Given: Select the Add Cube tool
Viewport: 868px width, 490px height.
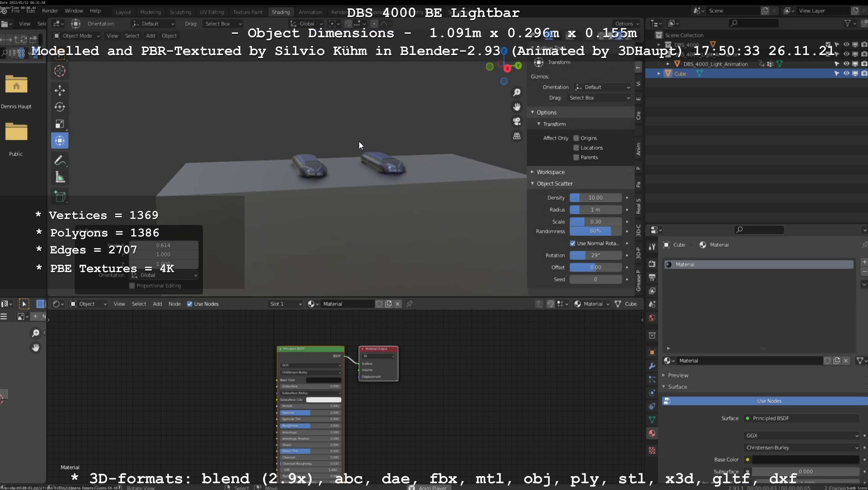Looking at the screenshot, I should 60,197.
